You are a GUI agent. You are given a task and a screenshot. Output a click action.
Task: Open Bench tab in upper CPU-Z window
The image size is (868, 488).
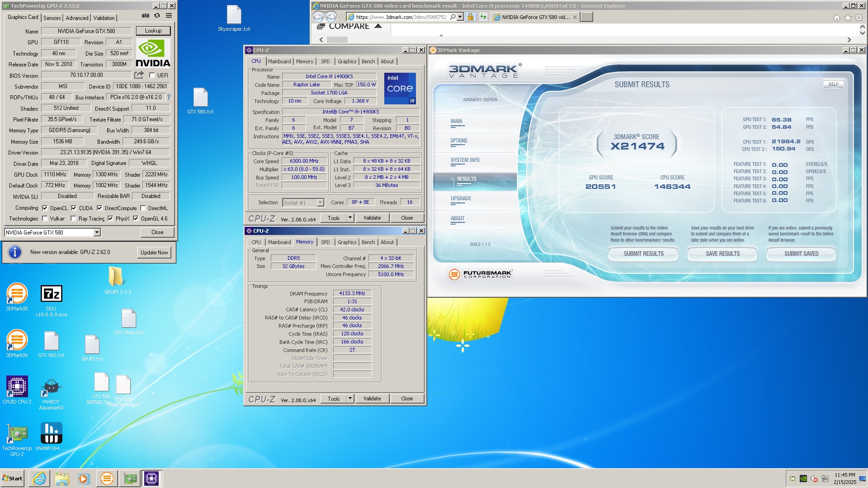368,61
